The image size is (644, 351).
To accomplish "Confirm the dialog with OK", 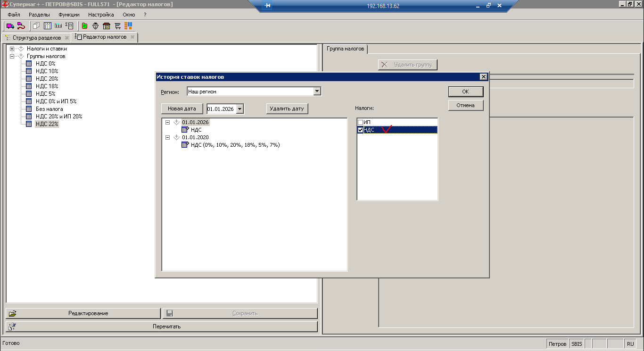I will pos(465,92).
